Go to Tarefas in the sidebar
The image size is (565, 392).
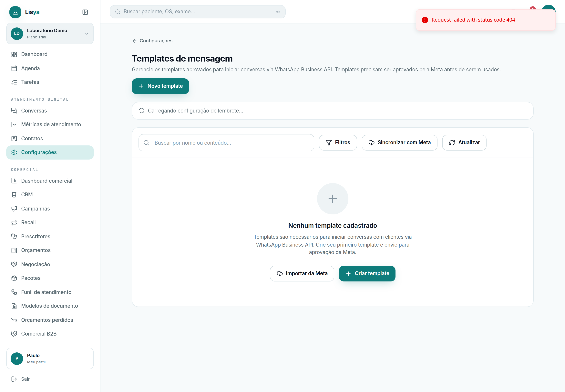(50, 82)
